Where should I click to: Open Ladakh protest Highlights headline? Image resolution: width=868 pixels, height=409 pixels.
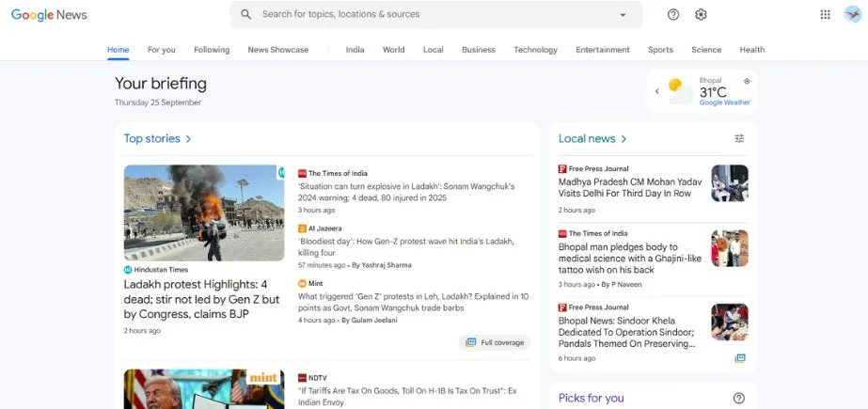[x=201, y=299]
